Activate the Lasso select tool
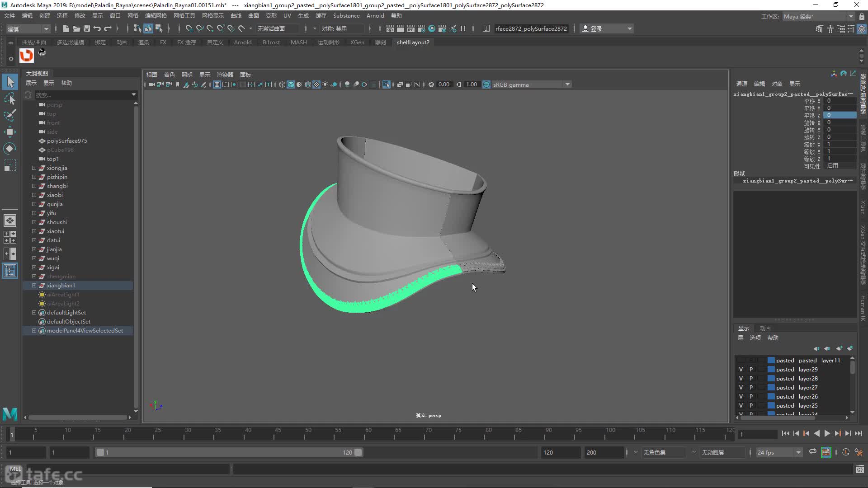Image resolution: width=868 pixels, height=488 pixels. (10, 99)
